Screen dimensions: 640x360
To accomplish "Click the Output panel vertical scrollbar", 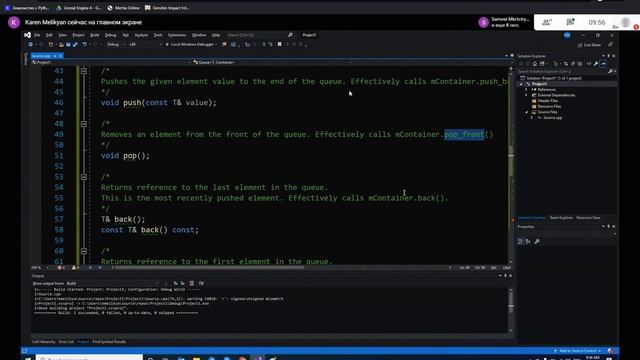I will coord(511,310).
